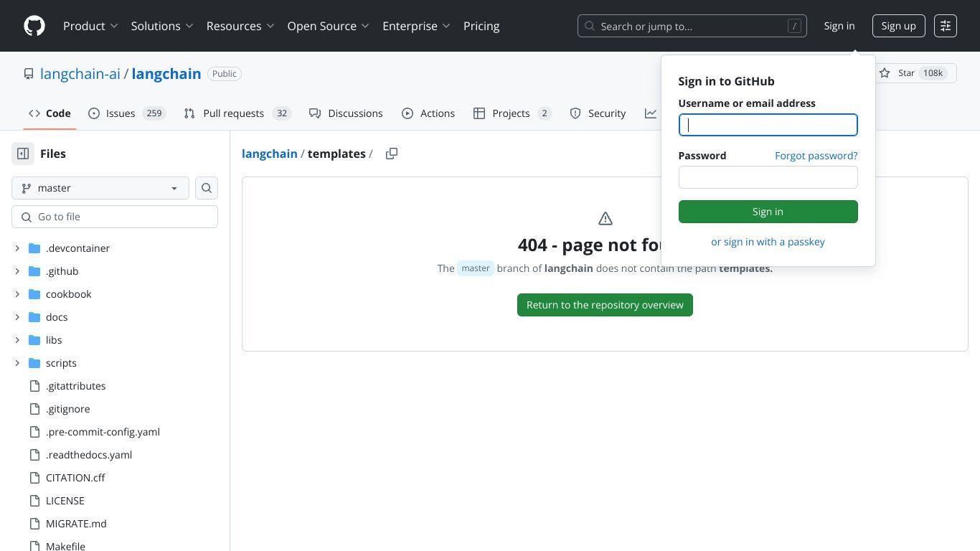Screen dimensions: 980x551
Task: Click the search files magnifier button
Action: [207, 188]
